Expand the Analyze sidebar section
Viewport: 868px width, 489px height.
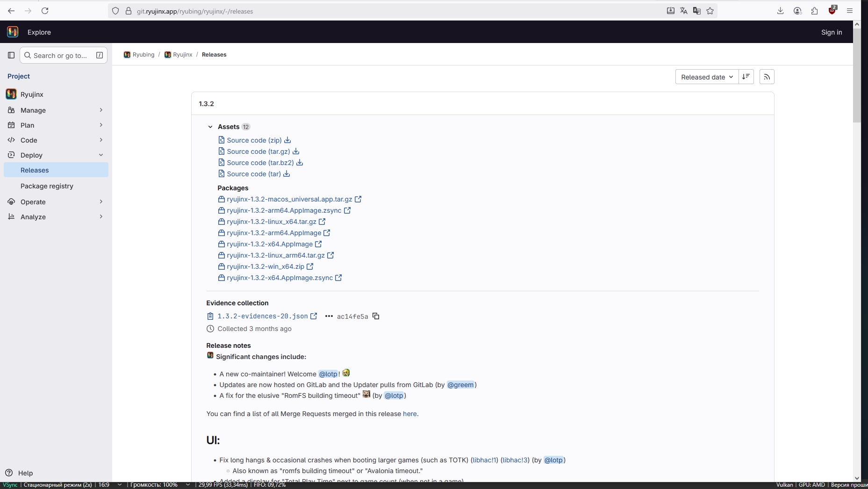pyautogui.click(x=56, y=217)
